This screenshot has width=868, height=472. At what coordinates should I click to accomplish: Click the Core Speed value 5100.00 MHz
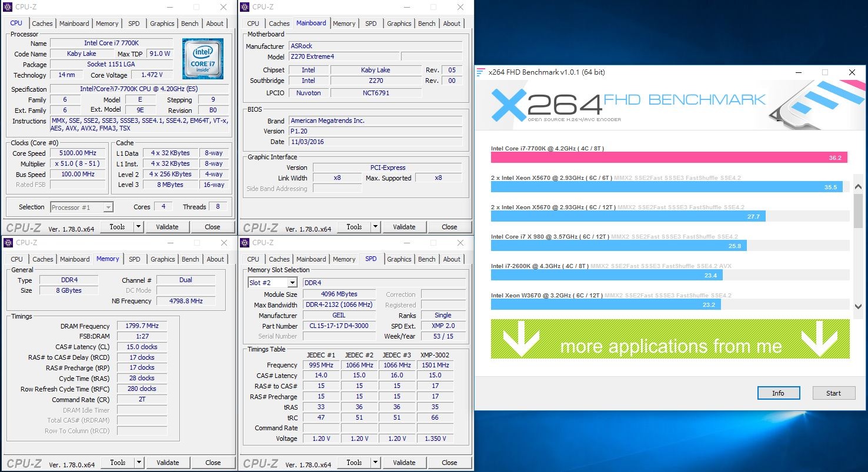[78, 153]
